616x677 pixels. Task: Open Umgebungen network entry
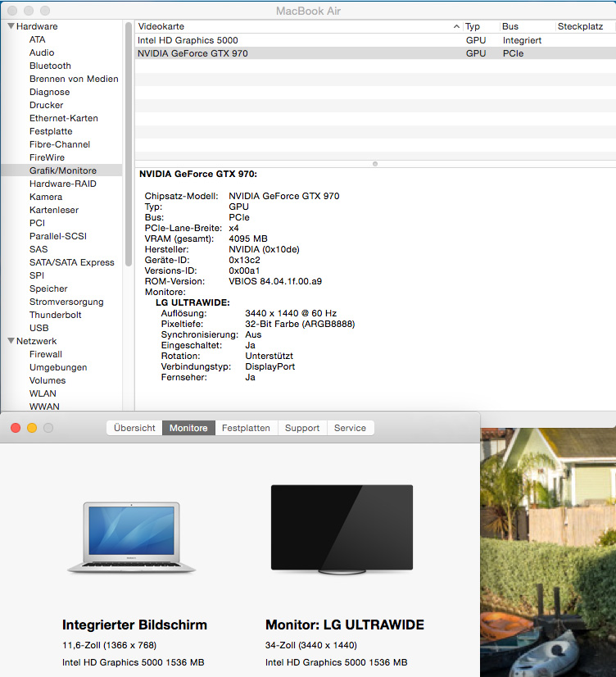click(58, 367)
